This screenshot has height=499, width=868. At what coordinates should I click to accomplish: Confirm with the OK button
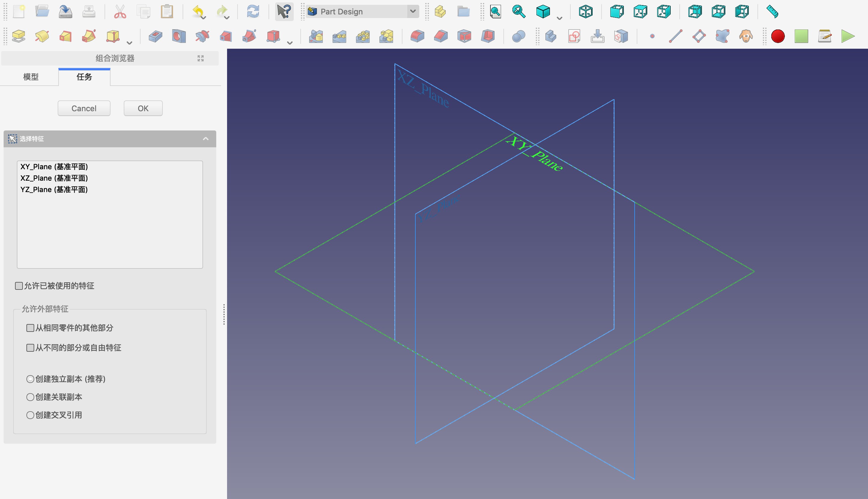click(x=143, y=108)
